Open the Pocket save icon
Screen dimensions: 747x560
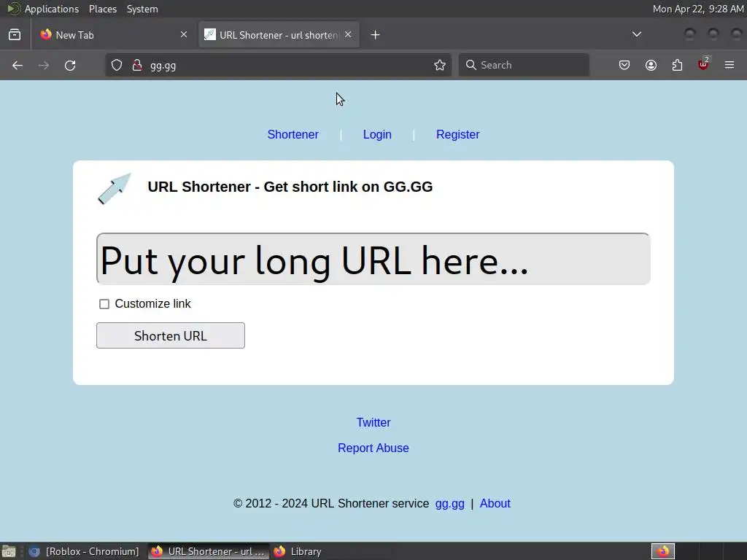[x=624, y=65]
